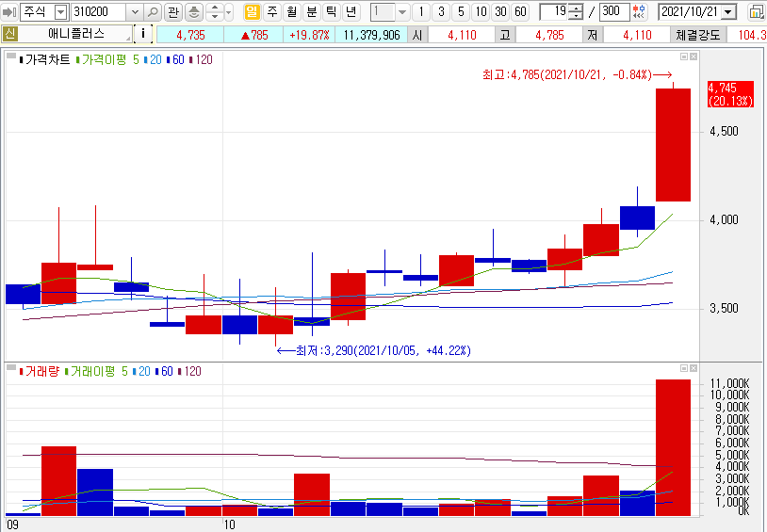Image resolution: width=767 pixels, height=532 pixels.
Task: Click the 가격차트 legend label
Action: [47, 59]
